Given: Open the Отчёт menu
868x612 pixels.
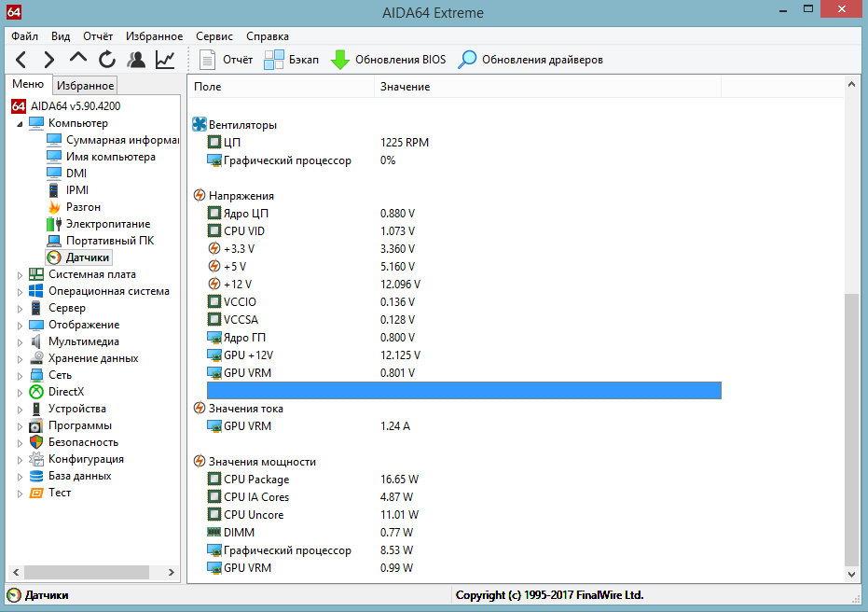Looking at the screenshot, I should tap(98, 36).
